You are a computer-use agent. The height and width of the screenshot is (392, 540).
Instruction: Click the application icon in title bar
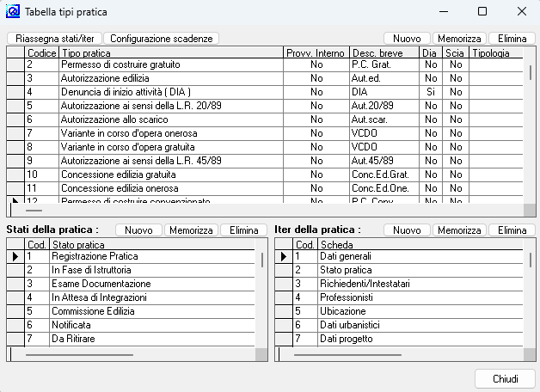[13, 12]
